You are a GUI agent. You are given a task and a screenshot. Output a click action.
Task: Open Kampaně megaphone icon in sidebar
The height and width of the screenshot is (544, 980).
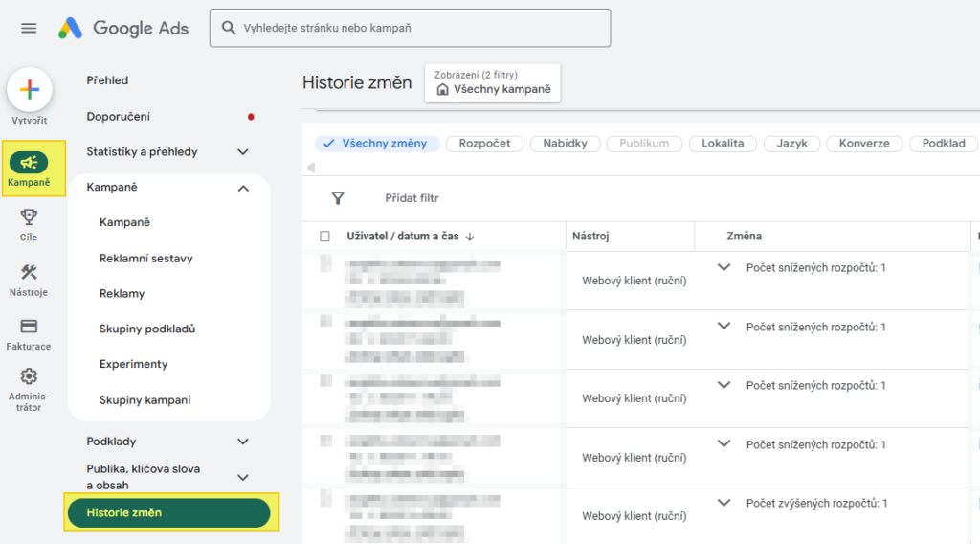30,163
